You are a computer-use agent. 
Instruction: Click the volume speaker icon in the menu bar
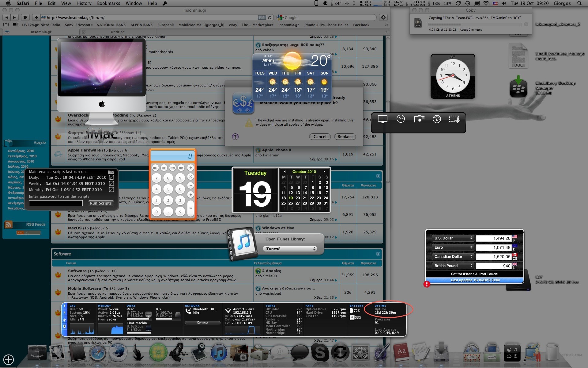click(504, 3)
